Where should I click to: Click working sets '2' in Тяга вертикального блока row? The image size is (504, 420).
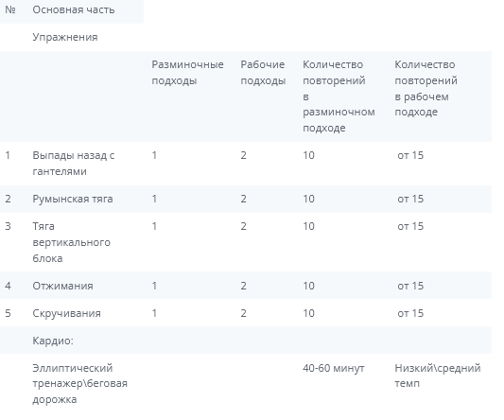click(x=244, y=226)
